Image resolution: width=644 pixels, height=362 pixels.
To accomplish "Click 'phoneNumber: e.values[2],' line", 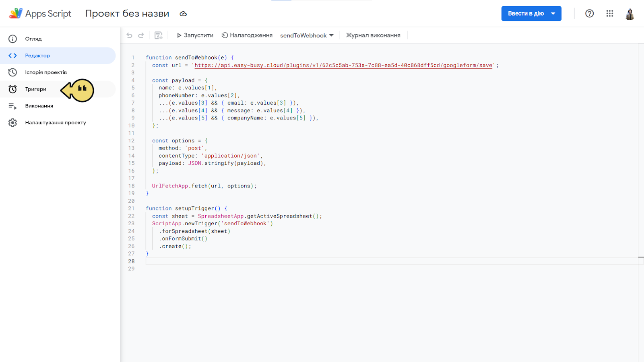I will tap(199, 95).
